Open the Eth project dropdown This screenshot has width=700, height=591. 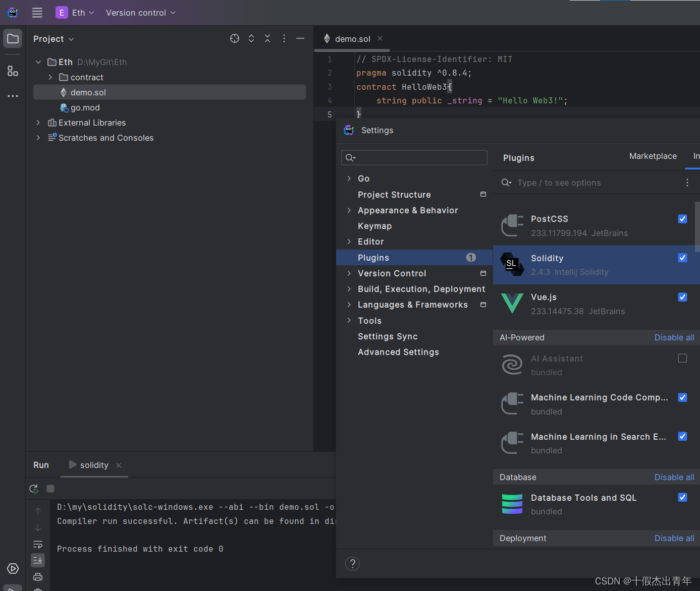point(75,13)
